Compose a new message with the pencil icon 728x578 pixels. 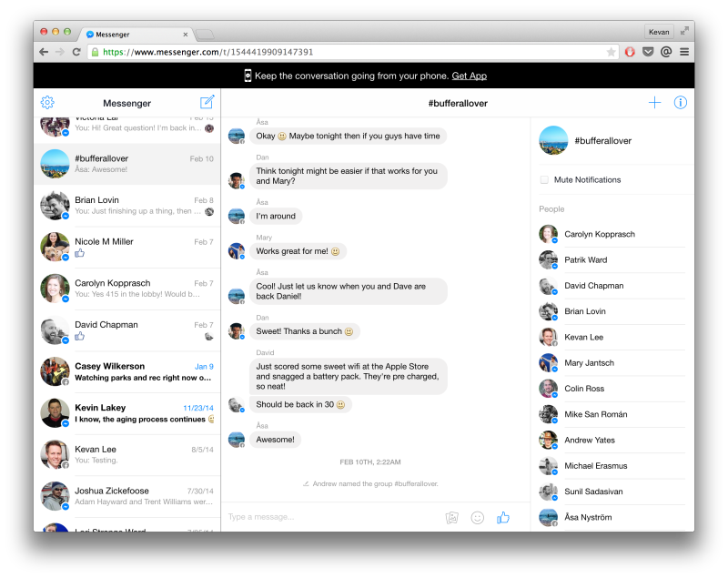click(x=207, y=102)
